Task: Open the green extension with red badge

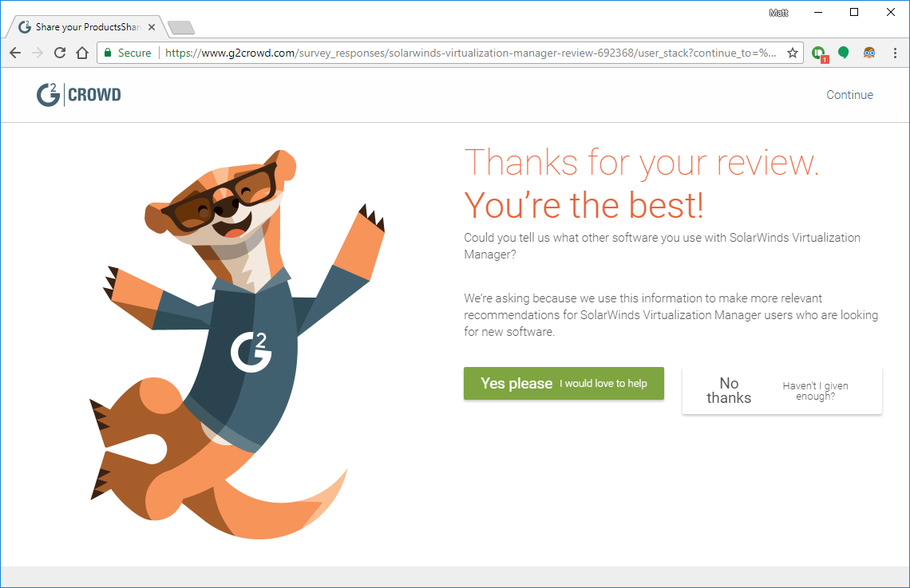Action: click(819, 53)
